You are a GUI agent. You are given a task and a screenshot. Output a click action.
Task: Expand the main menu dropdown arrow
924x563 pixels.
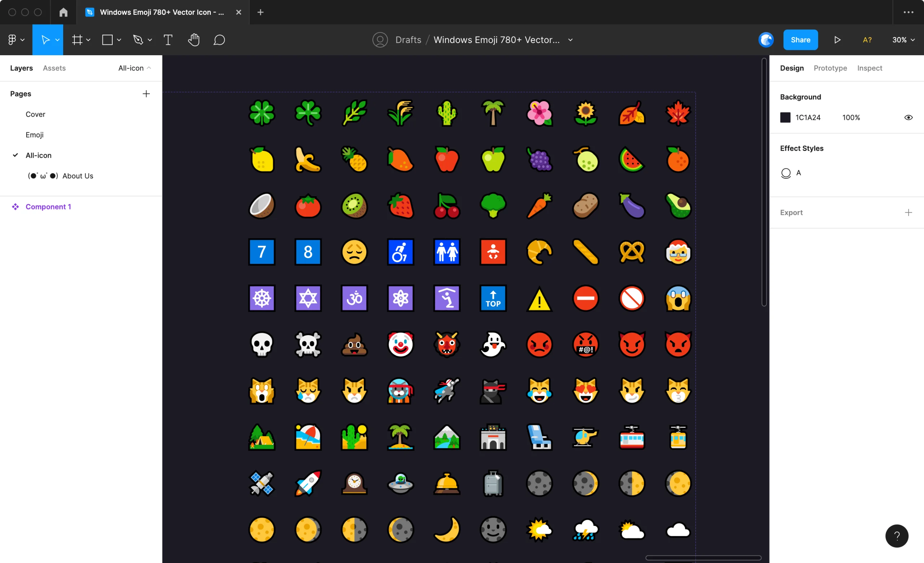click(22, 40)
